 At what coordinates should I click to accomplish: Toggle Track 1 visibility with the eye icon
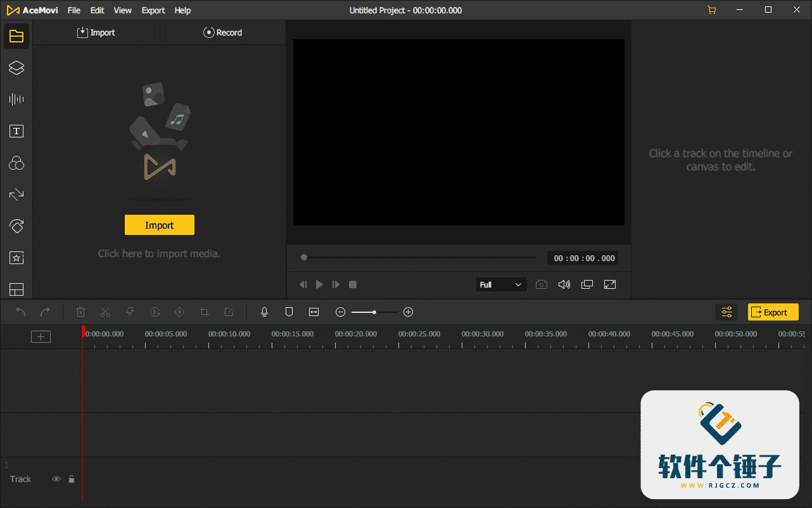click(56, 479)
